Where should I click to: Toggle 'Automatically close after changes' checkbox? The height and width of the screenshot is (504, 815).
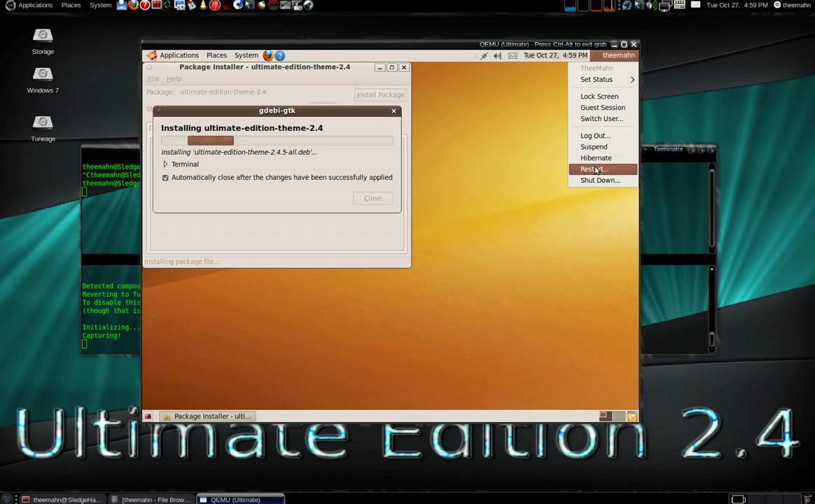click(x=165, y=178)
